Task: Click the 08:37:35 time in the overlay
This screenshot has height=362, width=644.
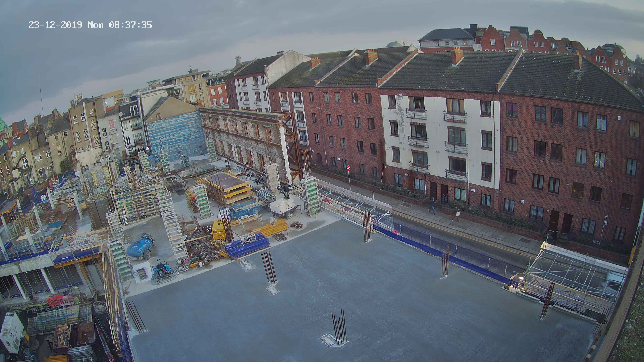Action: coord(130,25)
